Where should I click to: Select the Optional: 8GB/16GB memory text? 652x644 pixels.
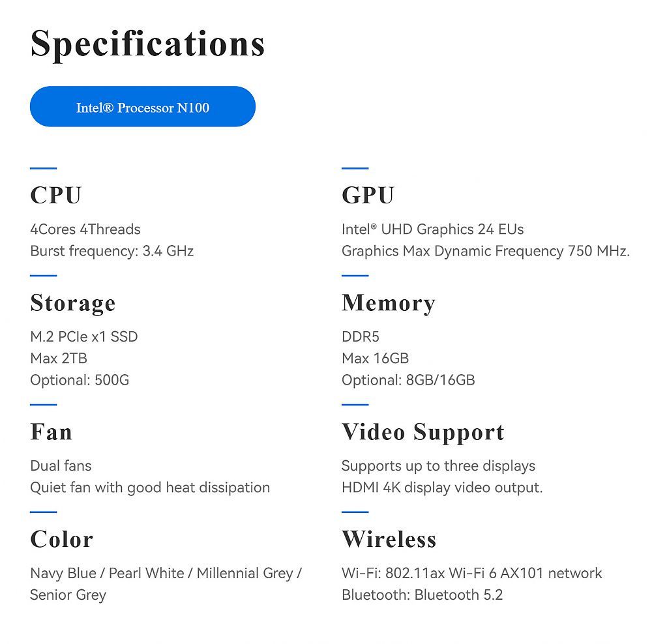408,379
